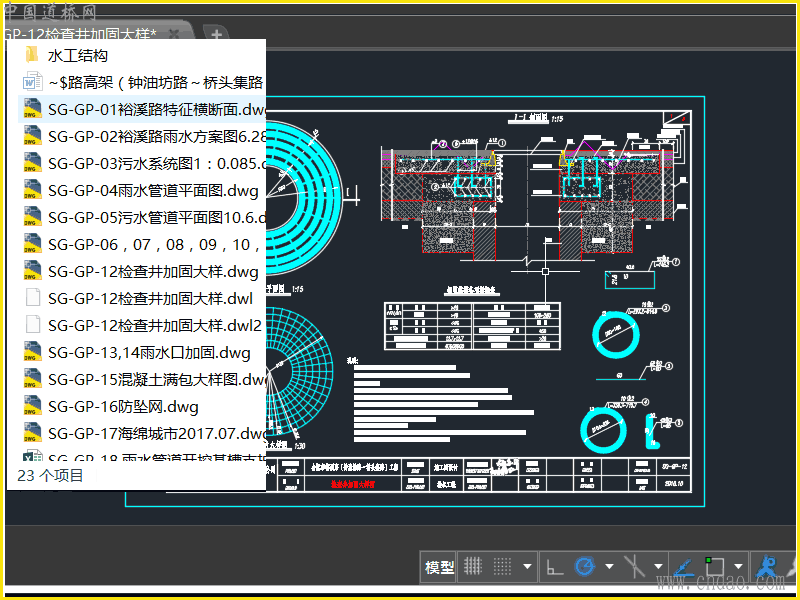Click the 模型 model space button

click(440, 567)
